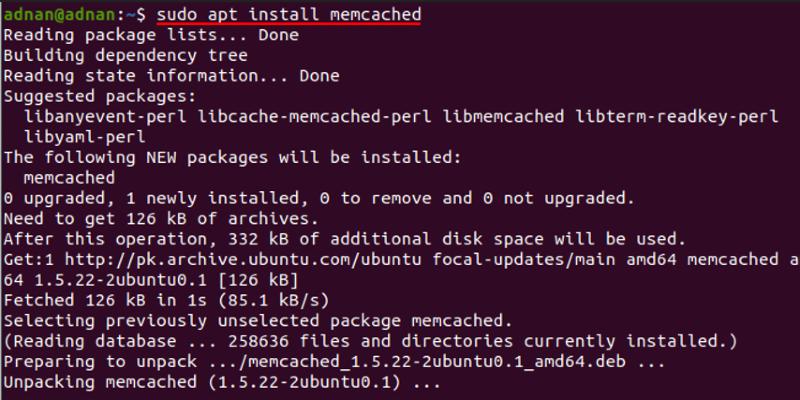Click the adnan@adnan prompt text
800x400 pixels.
click(59, 15)
